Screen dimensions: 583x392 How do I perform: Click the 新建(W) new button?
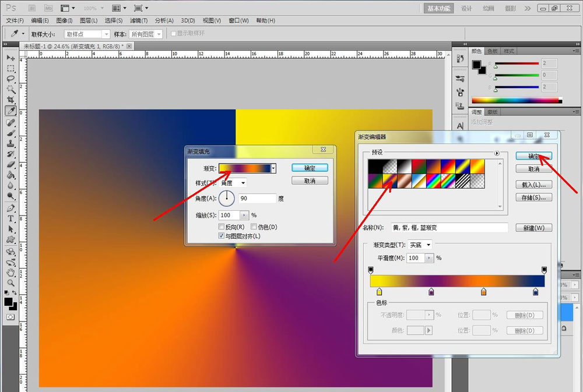coord(533,228)
